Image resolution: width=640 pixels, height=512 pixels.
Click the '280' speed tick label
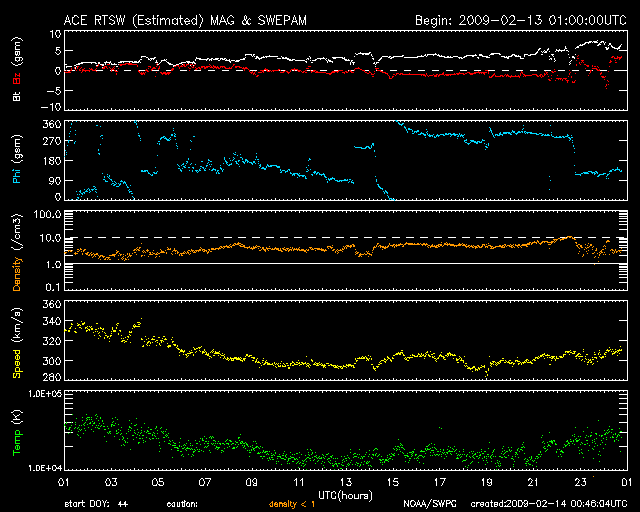[52, 376]
